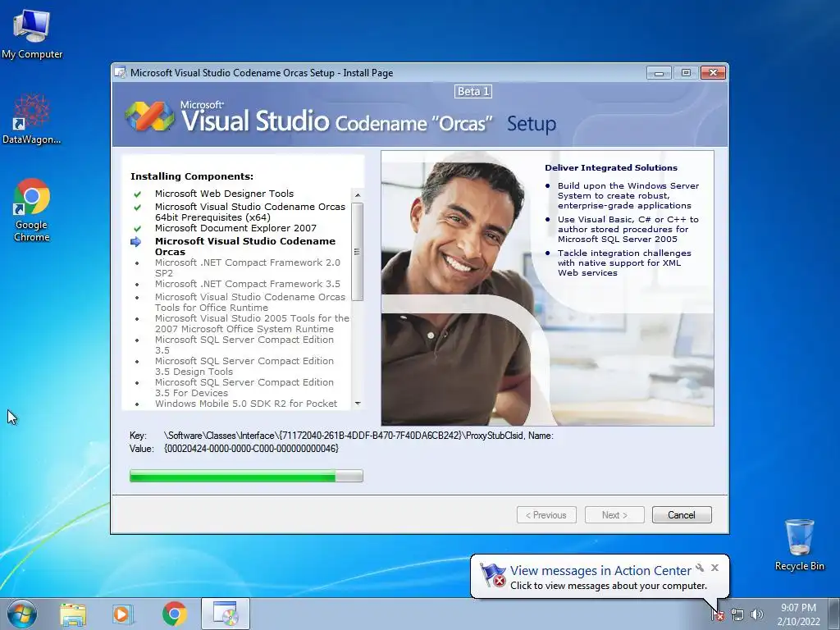Click the Visual Studio logo in the banner
This screenshot has width=840, height=630.
[149, 116]
